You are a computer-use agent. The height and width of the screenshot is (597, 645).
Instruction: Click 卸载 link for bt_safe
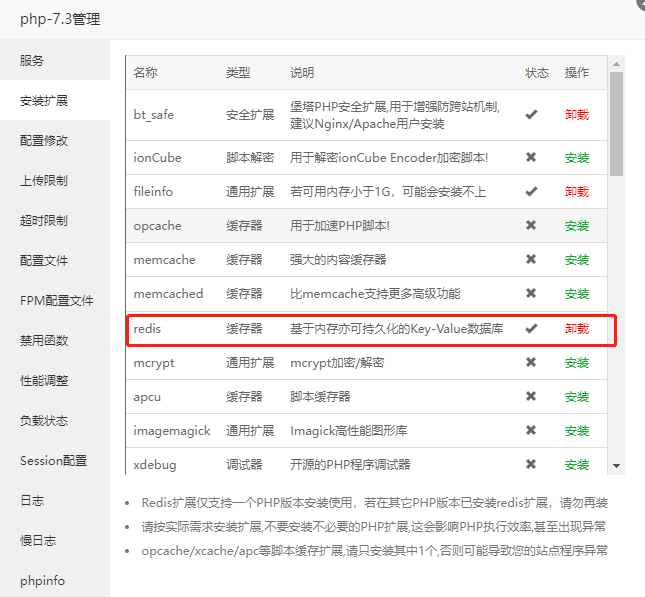pyautogui.click(x=577, y=115)
